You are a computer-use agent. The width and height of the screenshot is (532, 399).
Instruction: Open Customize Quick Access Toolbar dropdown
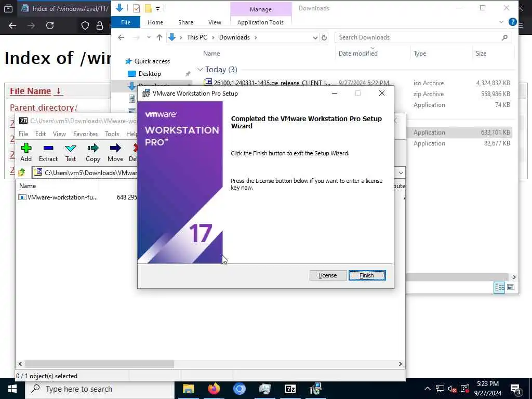tap(158, 8)
